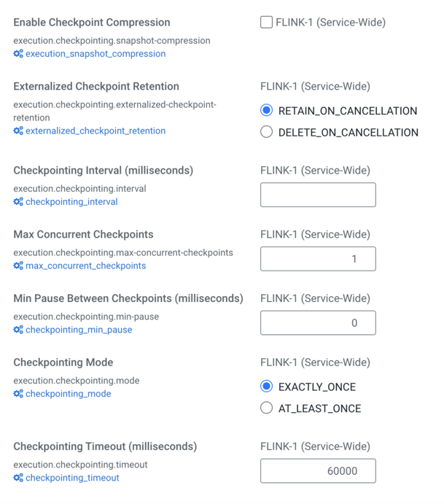Click gear icon beside externalized_checkpoint_retention
444x504 pixels.
[18, 131]
